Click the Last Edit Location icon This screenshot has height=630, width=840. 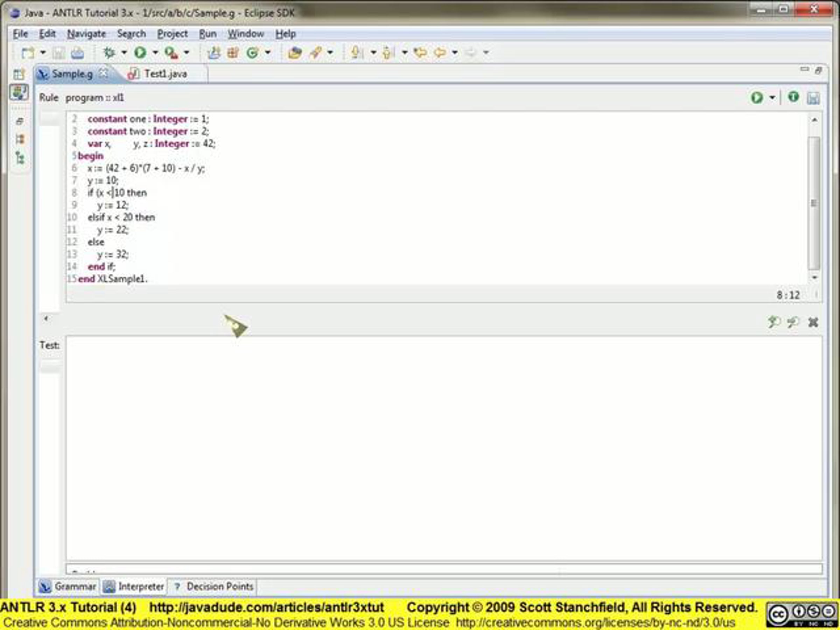pyautogui.click(x=420, y=52)
